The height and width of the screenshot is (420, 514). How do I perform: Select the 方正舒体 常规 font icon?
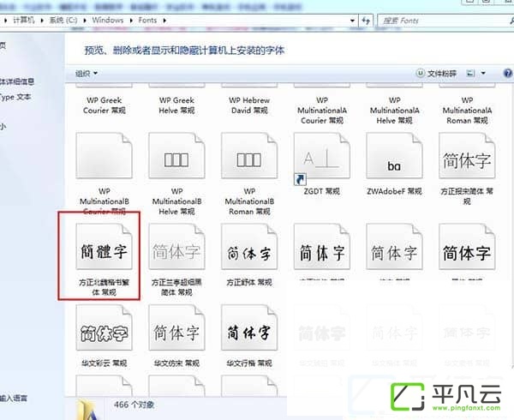pos(249,247)
